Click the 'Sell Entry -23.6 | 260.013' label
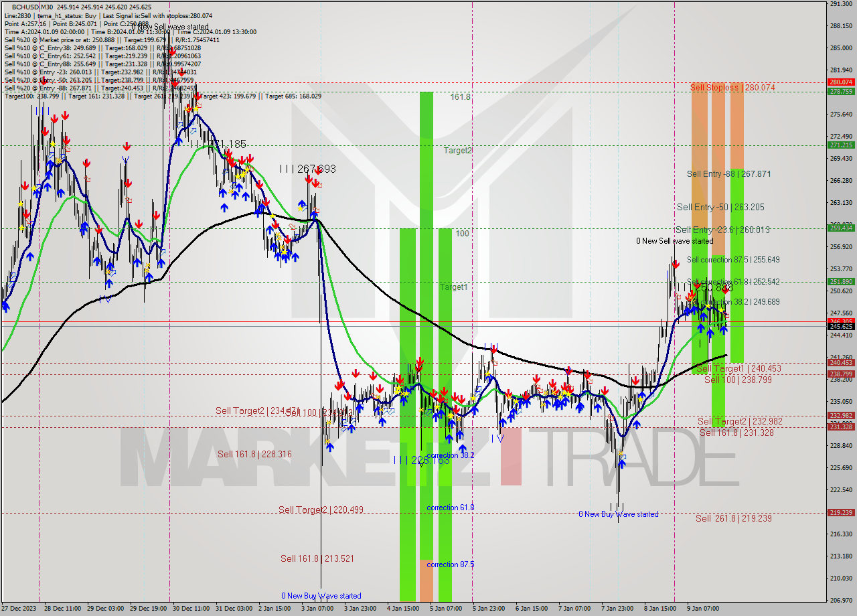 tap(722, 230)
